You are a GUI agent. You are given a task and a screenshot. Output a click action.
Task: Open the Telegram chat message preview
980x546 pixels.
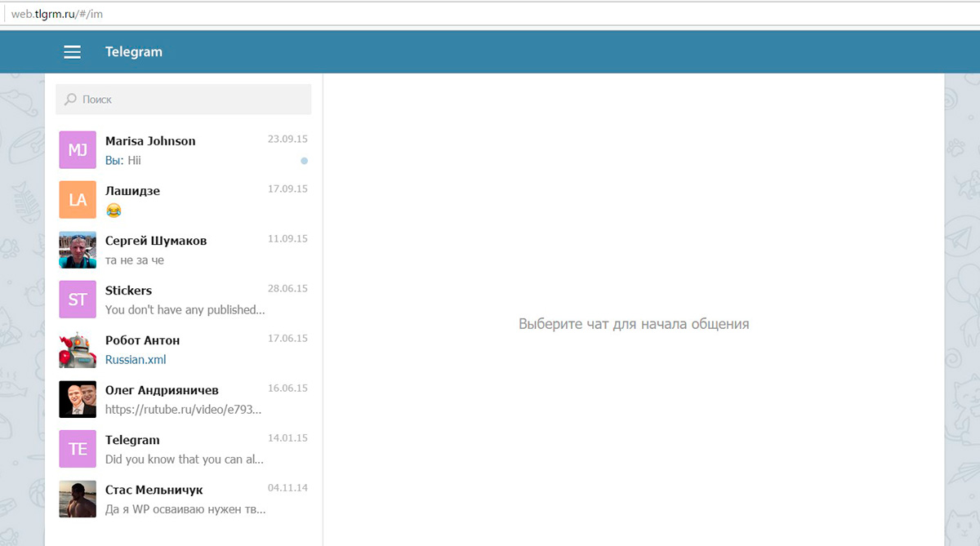tap(184, 459)
